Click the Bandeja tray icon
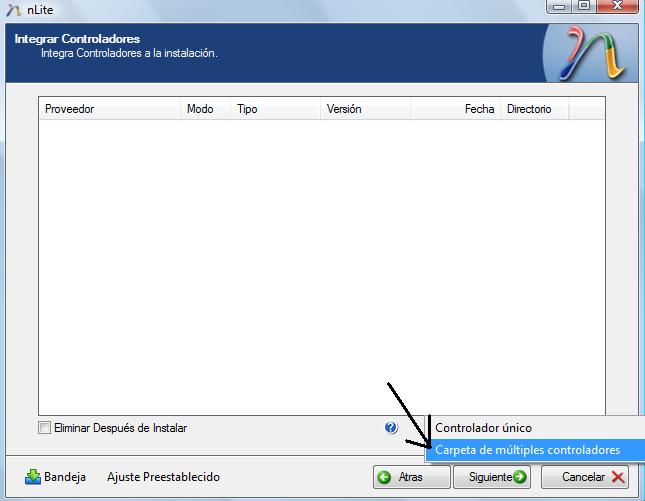 (33, 477)
